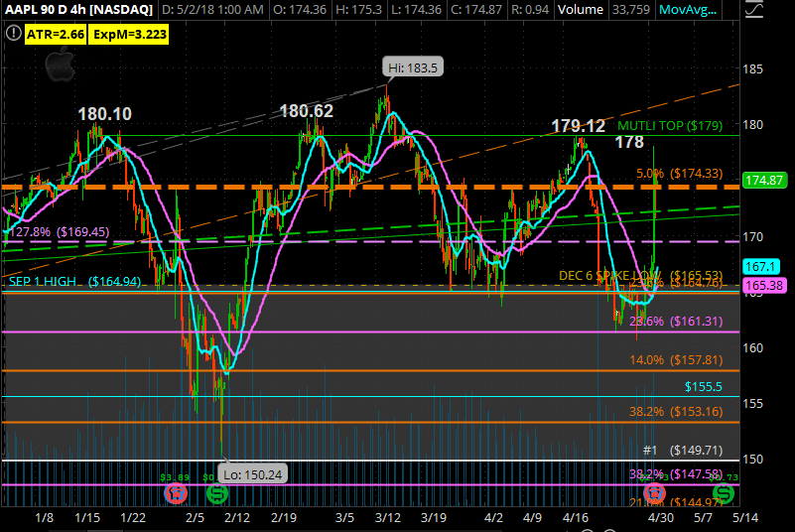This screenshot has height=532, width=795.
Task: Click the 5.0% ($174.33) level label
Action: [680, 174]
